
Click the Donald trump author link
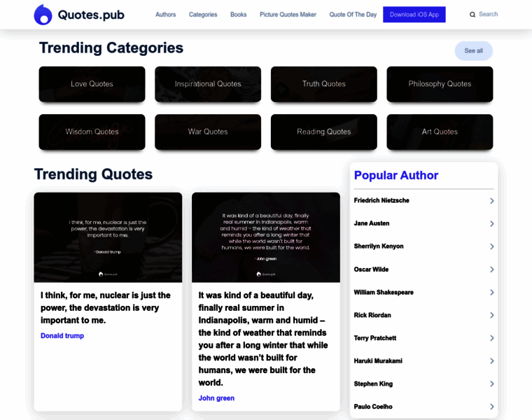coord(62,336)
